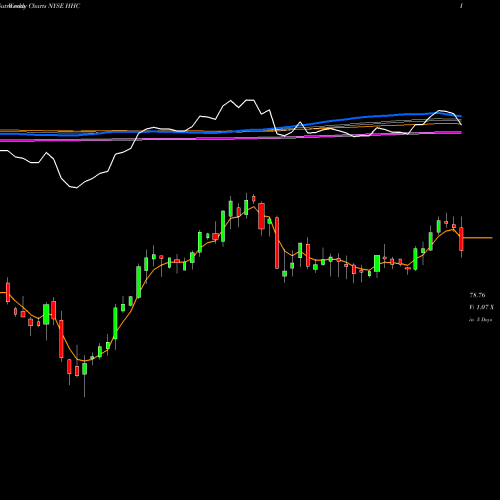
Task: Click the '5 Days' label text
Action: point(484,319)
